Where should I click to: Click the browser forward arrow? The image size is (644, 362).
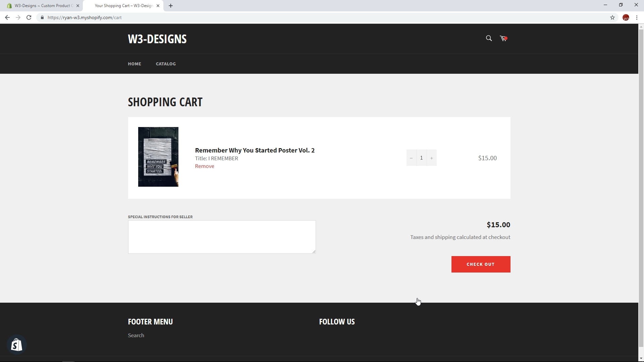18,17
